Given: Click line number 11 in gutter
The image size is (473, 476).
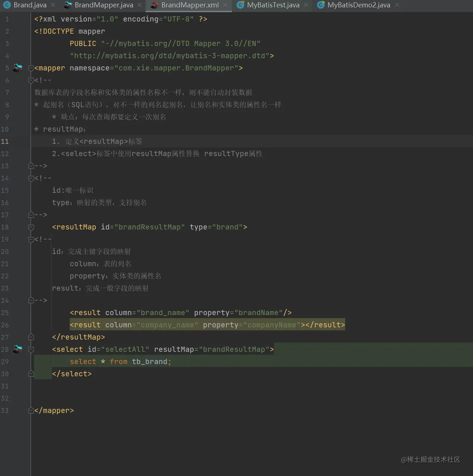Looking at the screenshot, I should coord(5,141).
